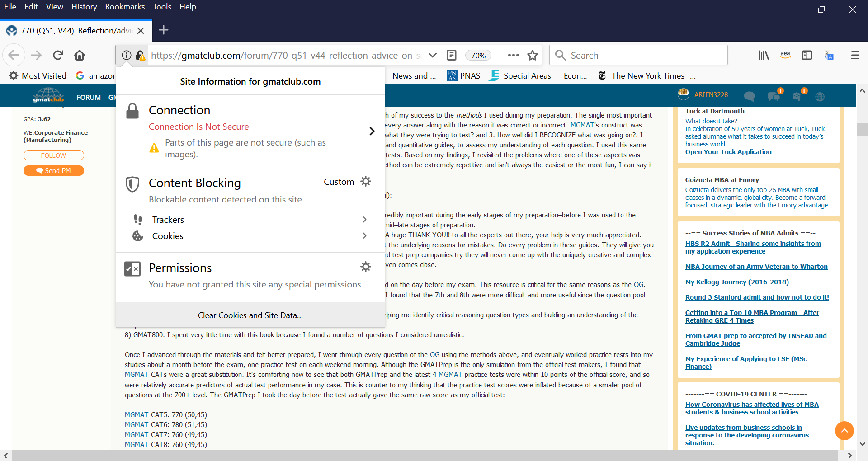
Task: Click the insecure padlock icon in address bar
Action: pos(141,55)
